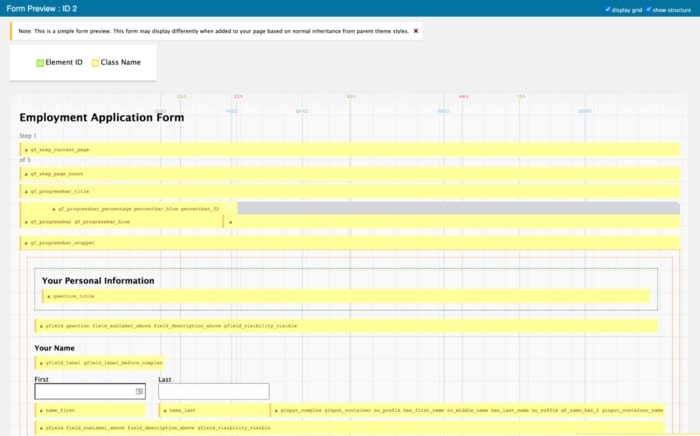Click the triangle icon beside gf_progressbar_title
Screen dimensions: 700x436
pyautogui.click(x=26, y=191)
